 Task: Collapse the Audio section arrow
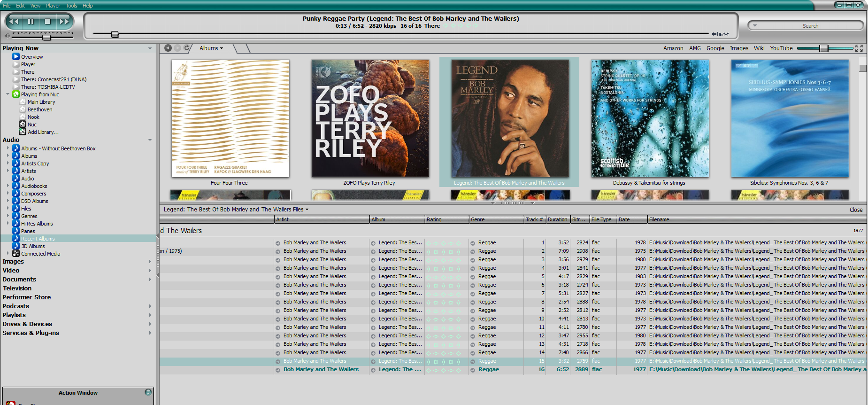150,140
